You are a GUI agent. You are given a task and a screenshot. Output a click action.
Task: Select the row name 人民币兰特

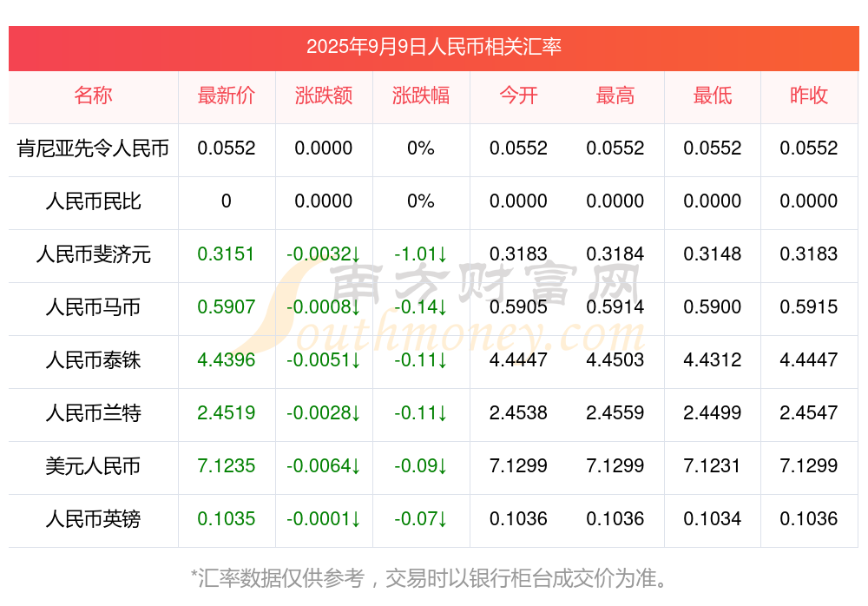coord(93,412)
